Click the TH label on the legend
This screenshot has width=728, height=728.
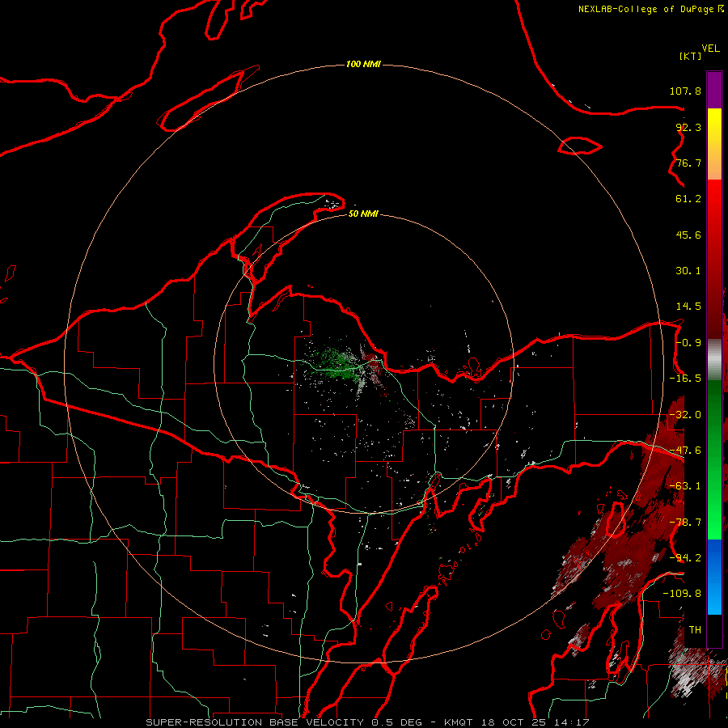pos(695,630)
